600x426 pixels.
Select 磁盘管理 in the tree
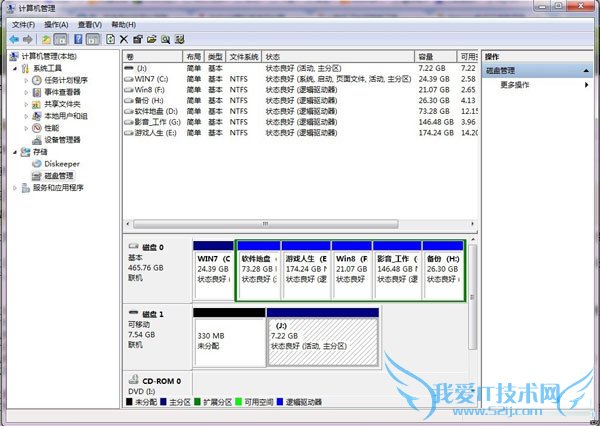click(59, 176)
